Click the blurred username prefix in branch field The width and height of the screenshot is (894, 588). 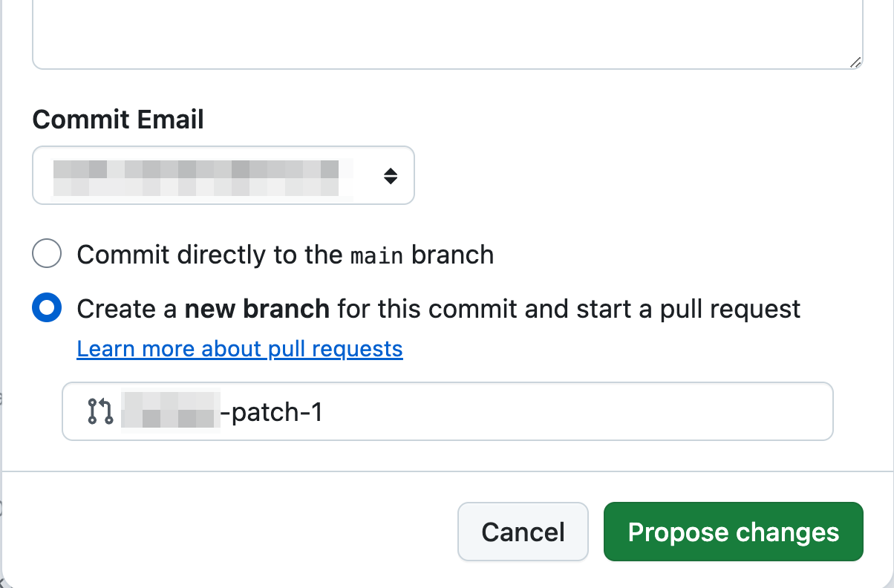[171, 411]
